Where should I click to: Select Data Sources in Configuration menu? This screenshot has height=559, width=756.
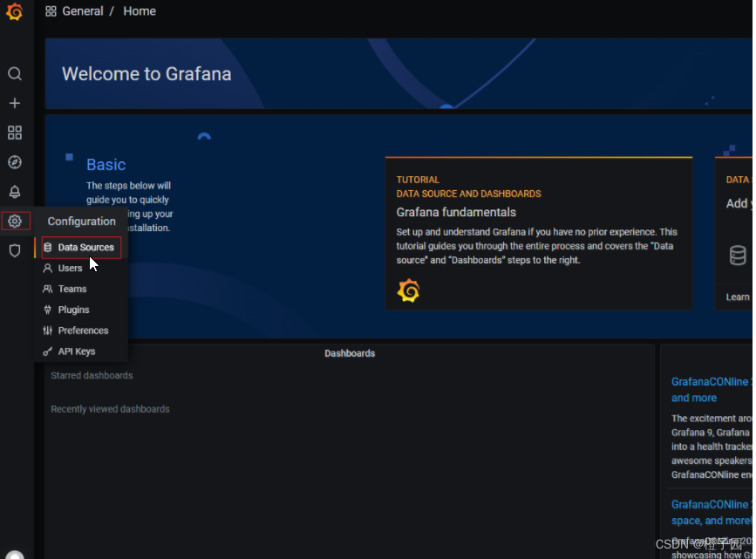(x=81, y=248)
